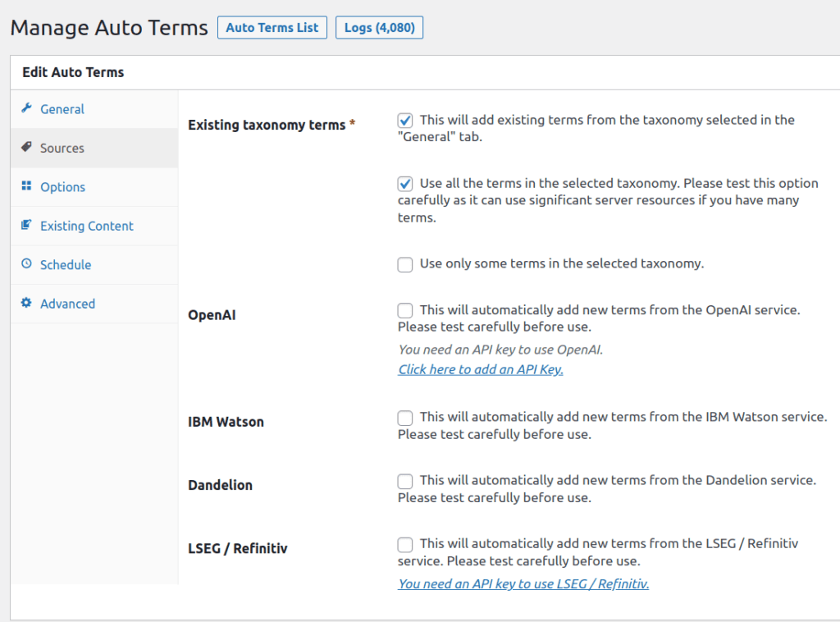The image size is (840, 622).
Task: Enable the Dandelion service checkbox
Action: click(x=405, y=481)
